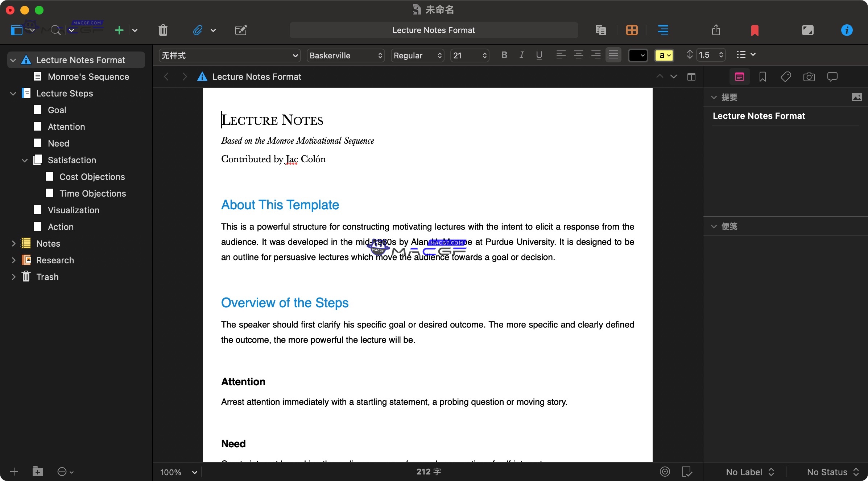
Task: Open the Keywords inspector tab
Action: pyautogui.click(x=786, y=77)
